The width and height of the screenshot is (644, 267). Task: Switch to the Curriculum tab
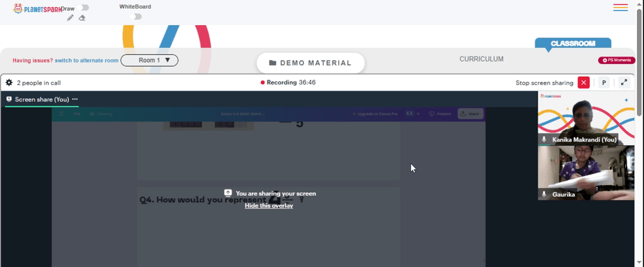[x=481, y=59]
